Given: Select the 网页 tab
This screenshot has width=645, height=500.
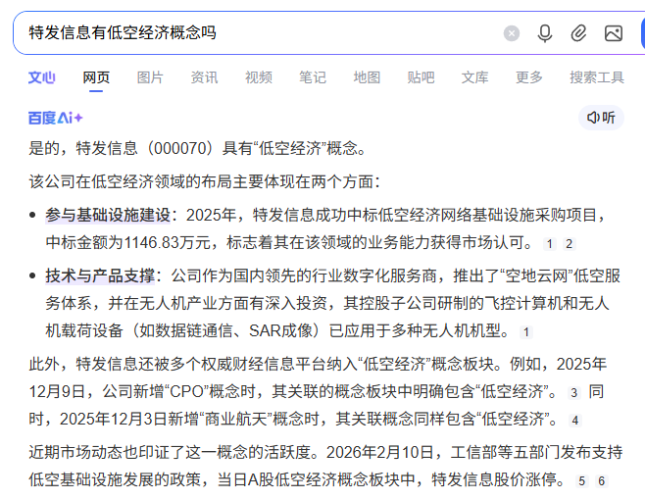Looking at the screenshot, I should click(96, 77).
